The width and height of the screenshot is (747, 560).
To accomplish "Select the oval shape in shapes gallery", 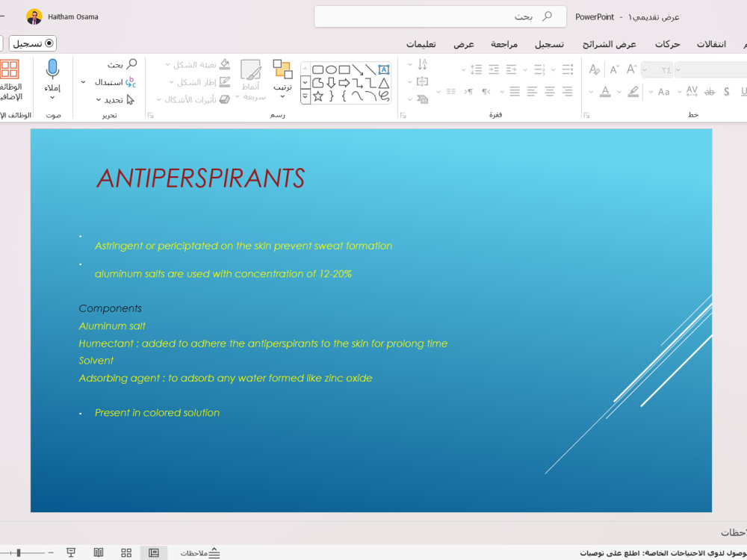I will (x=331, y=70).
